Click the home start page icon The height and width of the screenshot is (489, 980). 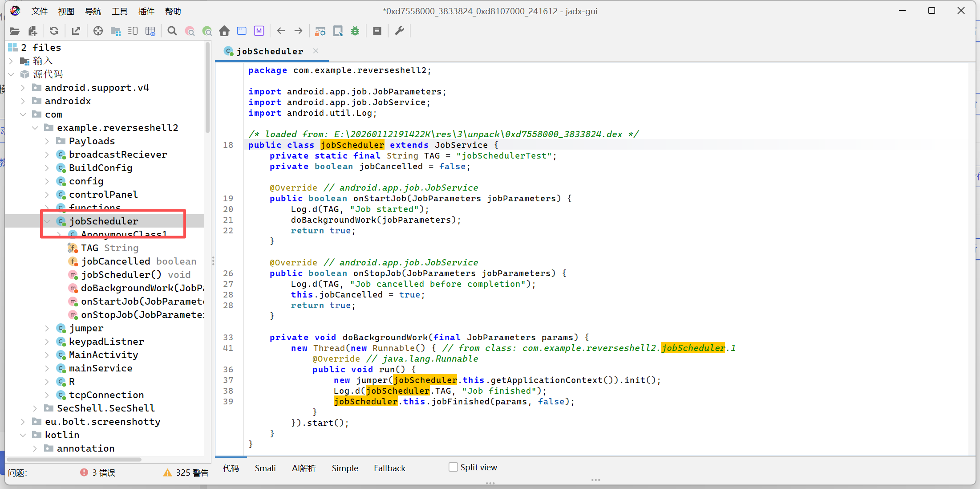click(x=224, y=31)
